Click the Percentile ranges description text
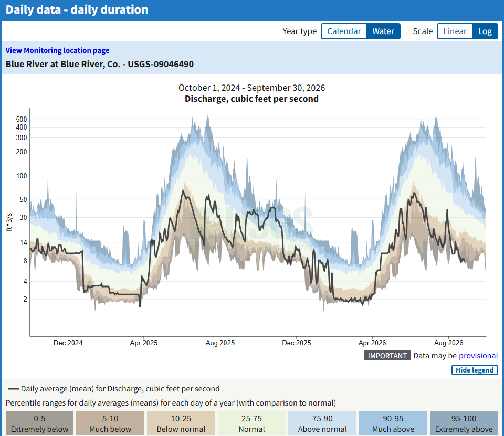 (171, 403)
